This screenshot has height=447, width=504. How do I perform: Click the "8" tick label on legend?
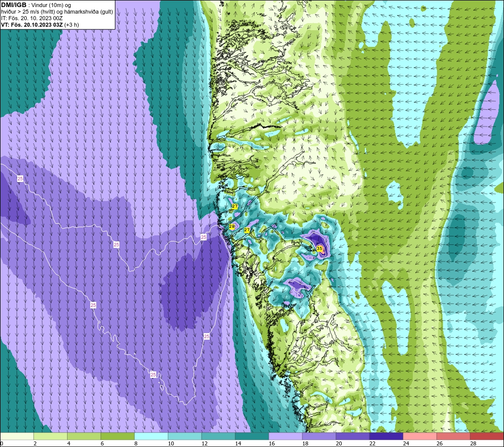coord(136,443)
